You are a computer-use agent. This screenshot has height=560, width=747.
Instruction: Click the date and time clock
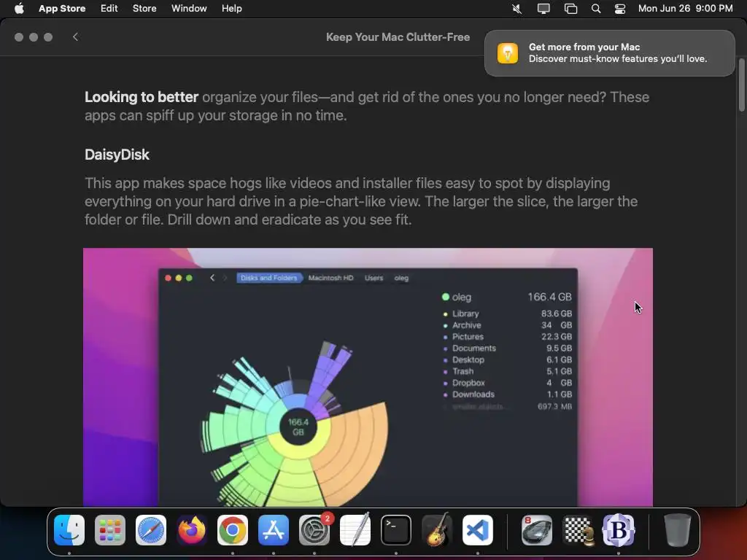pyautogui.click(x=685, y=9)
